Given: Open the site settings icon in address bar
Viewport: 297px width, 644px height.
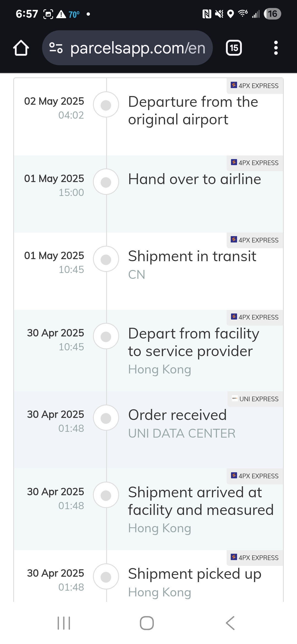Looking at the screenshot, I should [56, 48].
